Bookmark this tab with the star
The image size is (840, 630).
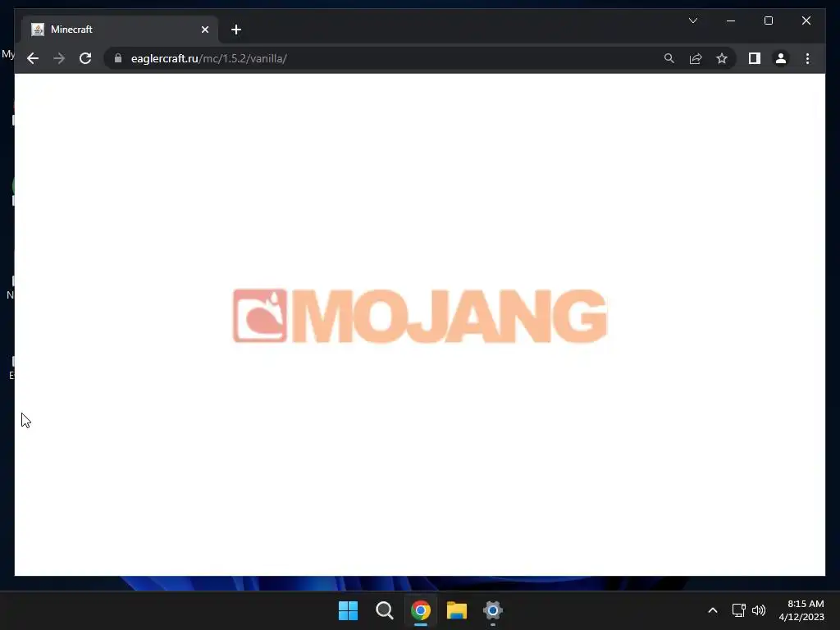[x=722, y=58]
